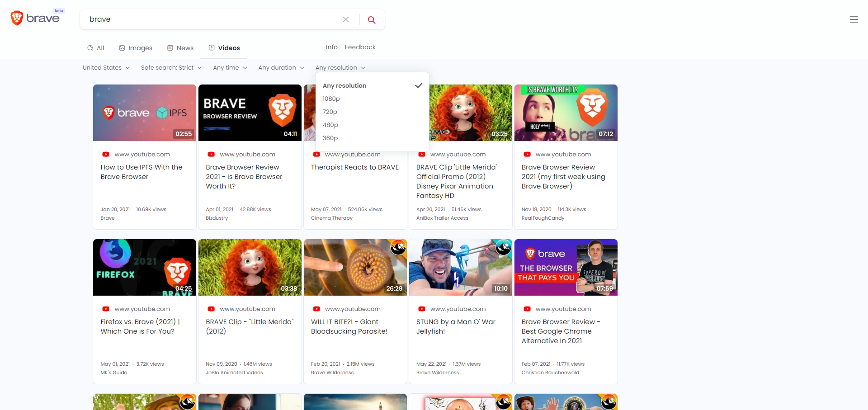Open Therapist Reacts to BRAVE title
868x410 pixels.
tap(355, 167)
